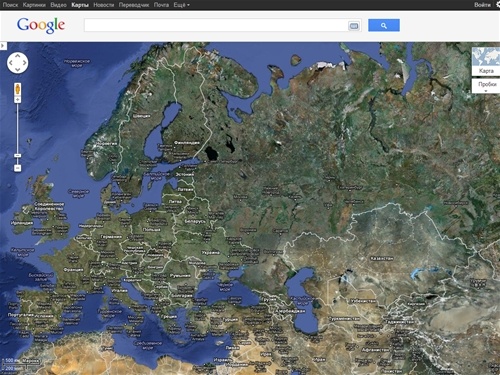Click the Израиль label on the map

[223, 361]
